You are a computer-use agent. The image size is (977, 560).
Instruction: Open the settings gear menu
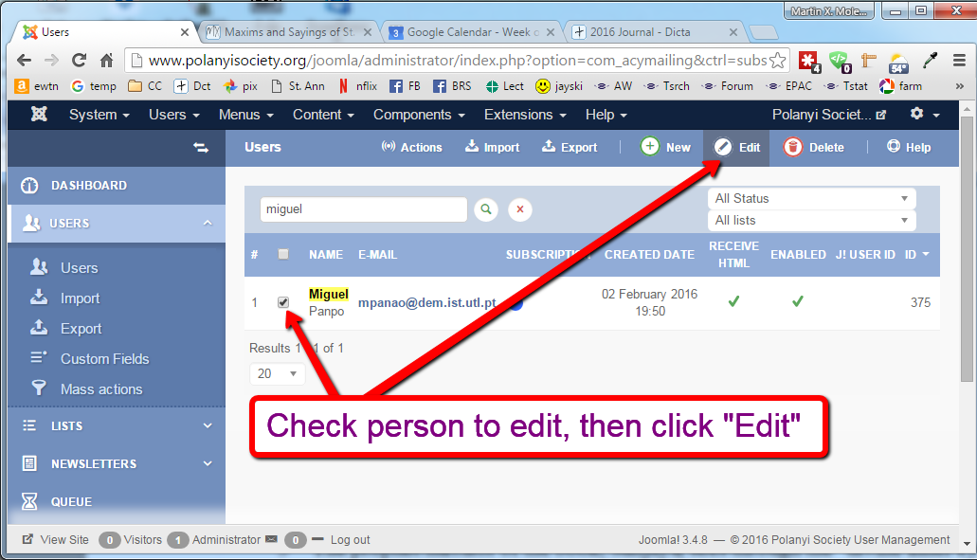coord(916,114)
